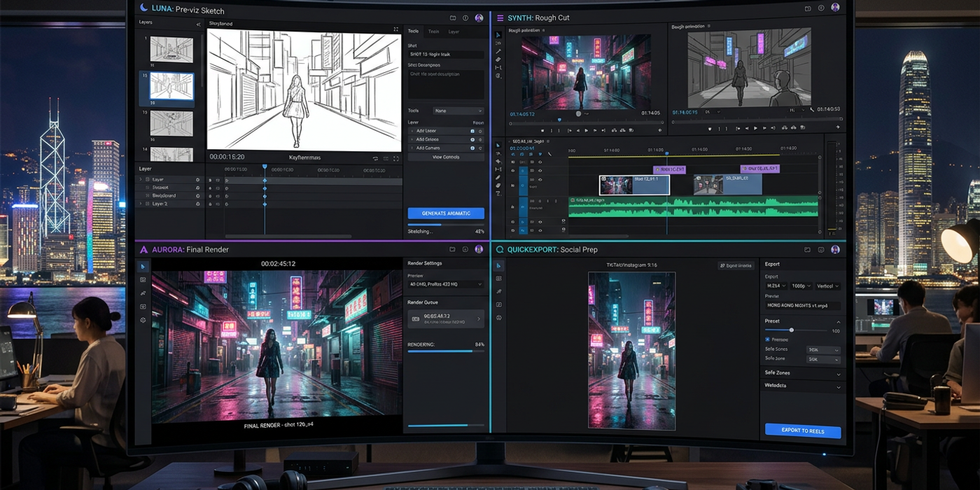Open the user avatar in the SYNTH header
980x490 pixels.
835,8
